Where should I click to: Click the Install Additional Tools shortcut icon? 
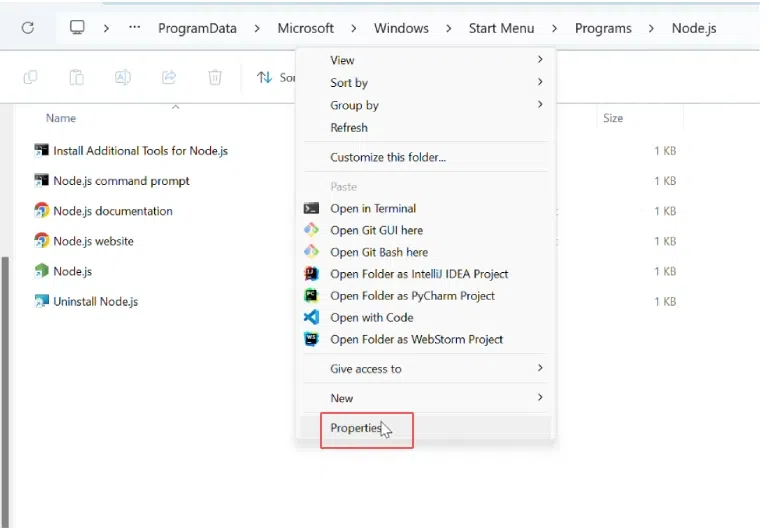coord(42,151)
